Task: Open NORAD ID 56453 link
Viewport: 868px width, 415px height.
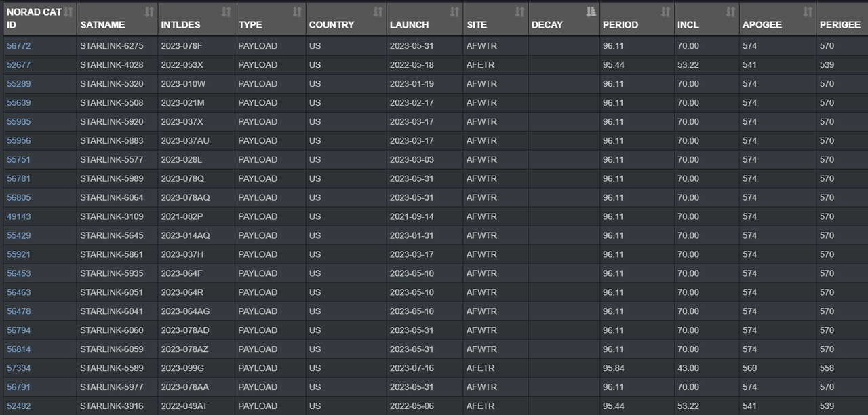Action: tap(18, 274)
